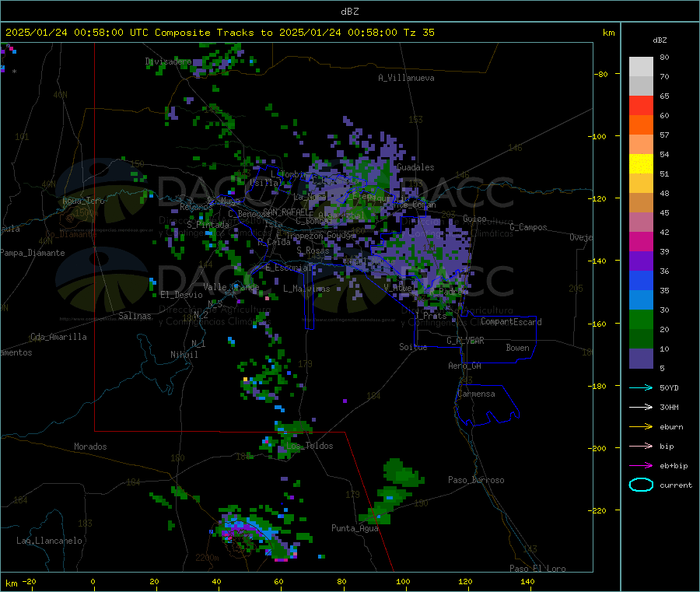700x592 pixels.
Task: Click the eb+bip magenta arrow icon
Action: point(641,465)
